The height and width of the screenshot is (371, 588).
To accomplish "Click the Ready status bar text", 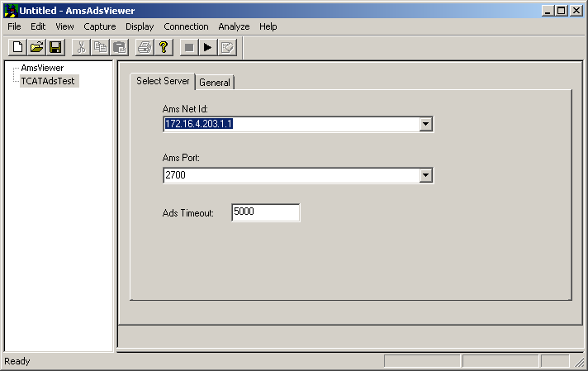I will click(17, 361).
